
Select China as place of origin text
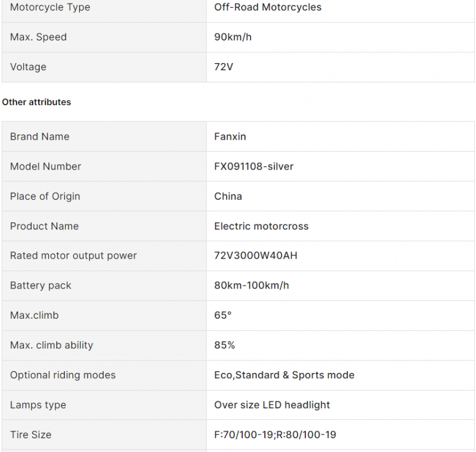(228, 196)
